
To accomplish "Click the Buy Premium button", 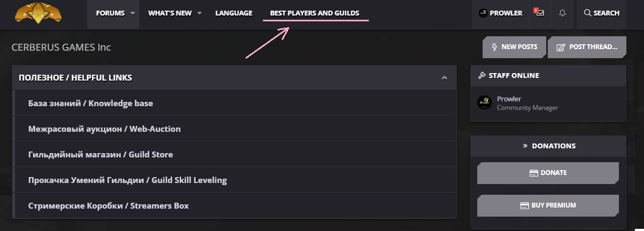I will tap(548, 205).
